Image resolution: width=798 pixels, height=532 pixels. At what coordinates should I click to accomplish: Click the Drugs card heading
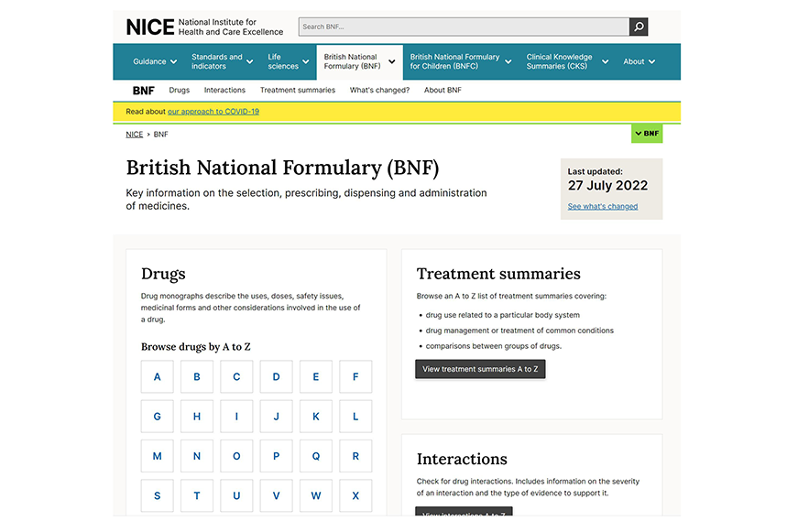click(163, 274)
